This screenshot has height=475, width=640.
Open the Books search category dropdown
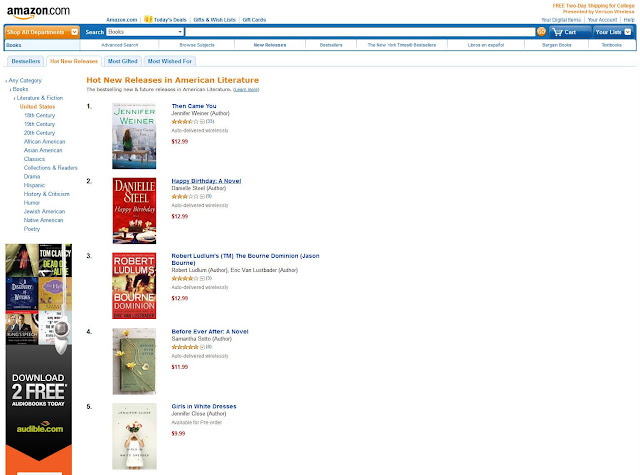pyautogui.click(x=145, y=32)
